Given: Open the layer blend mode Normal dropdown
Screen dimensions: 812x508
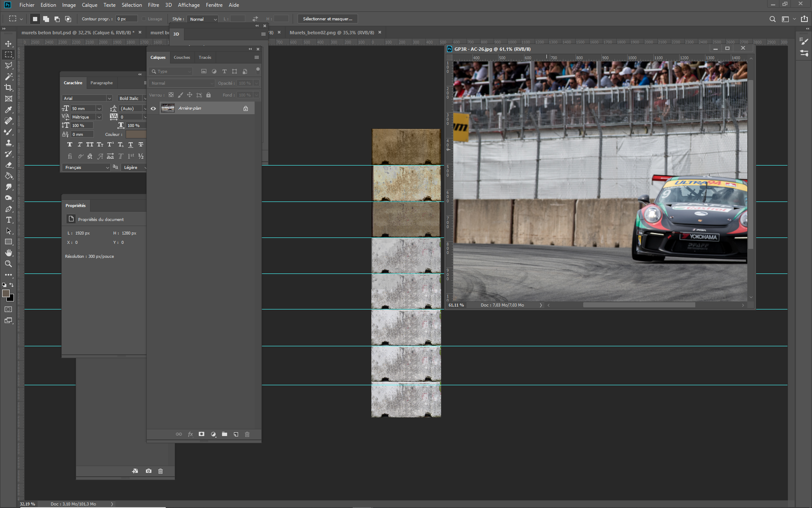Looking at the screenshot, I should coord(182,83).
